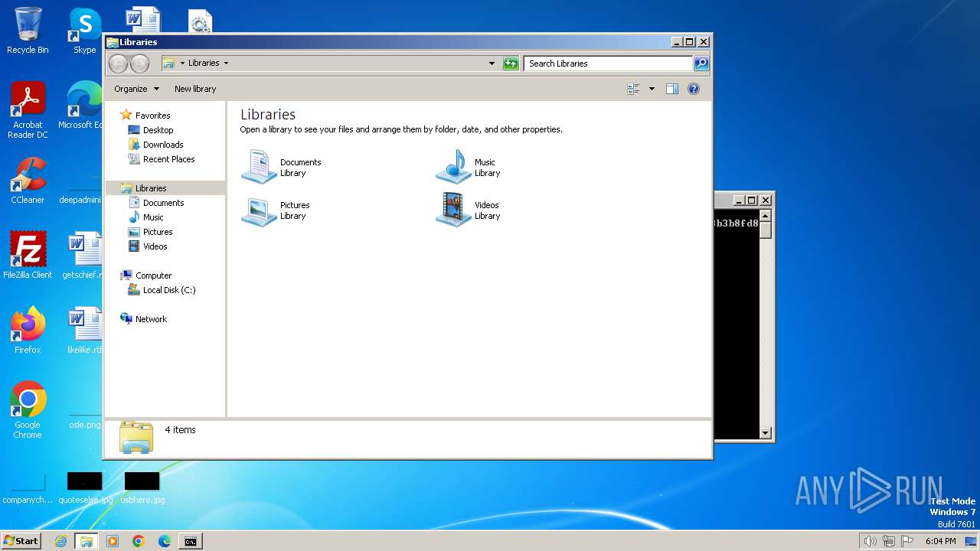Open the Start menu
The width and height of the screenshot is (980, 551).
click(x=21, y=541)
